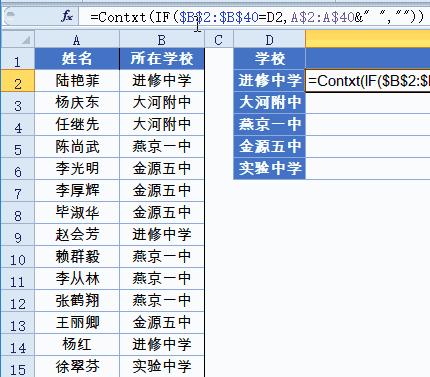Image resolution: width=430 pixels, height=377 pixels.
Task: Click 进修中学 in cell B2
Action: click(x=162, y=81)
